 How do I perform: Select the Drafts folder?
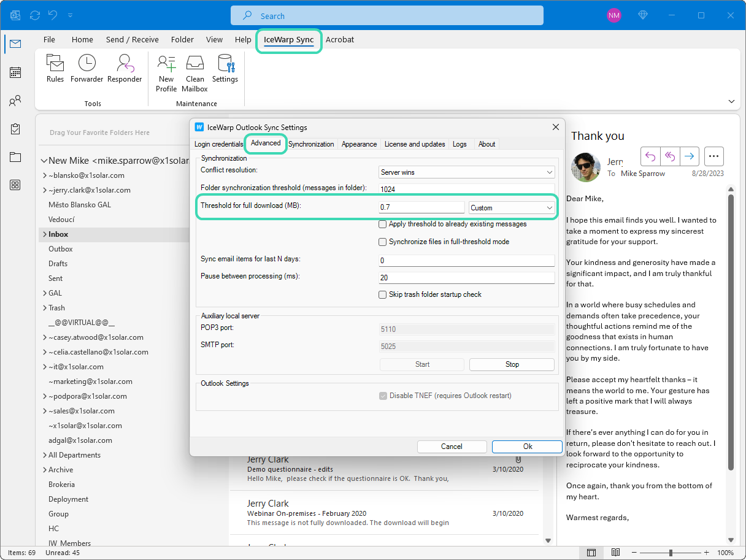pos(58,264)
